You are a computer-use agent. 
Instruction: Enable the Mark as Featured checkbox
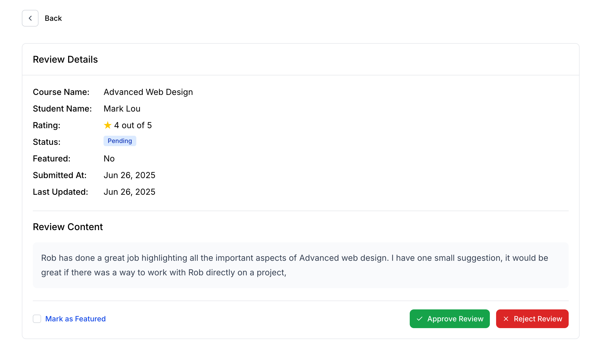[x=37, y=319]
